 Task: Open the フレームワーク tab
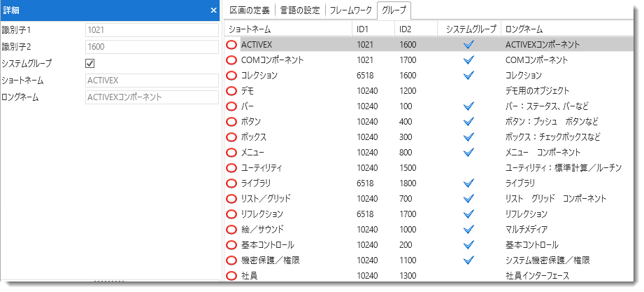pyautogui.click(x=351, y=11)
